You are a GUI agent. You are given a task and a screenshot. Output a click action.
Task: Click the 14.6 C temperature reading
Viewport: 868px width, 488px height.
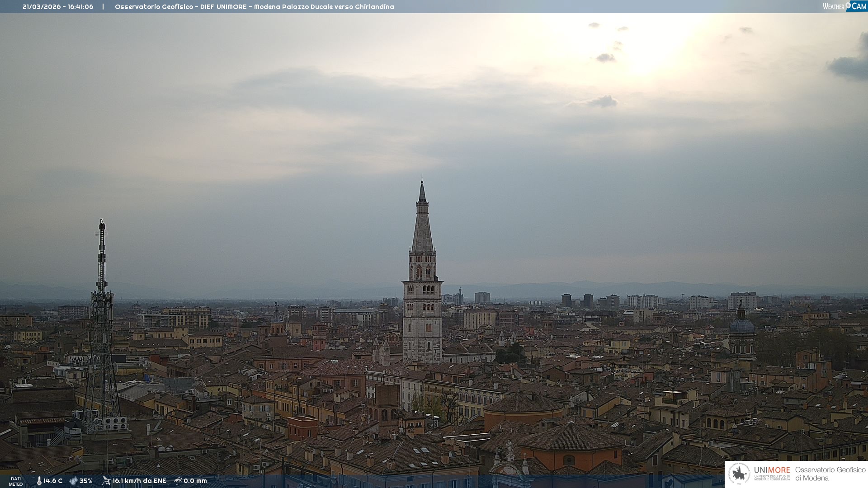coord(53,481)
